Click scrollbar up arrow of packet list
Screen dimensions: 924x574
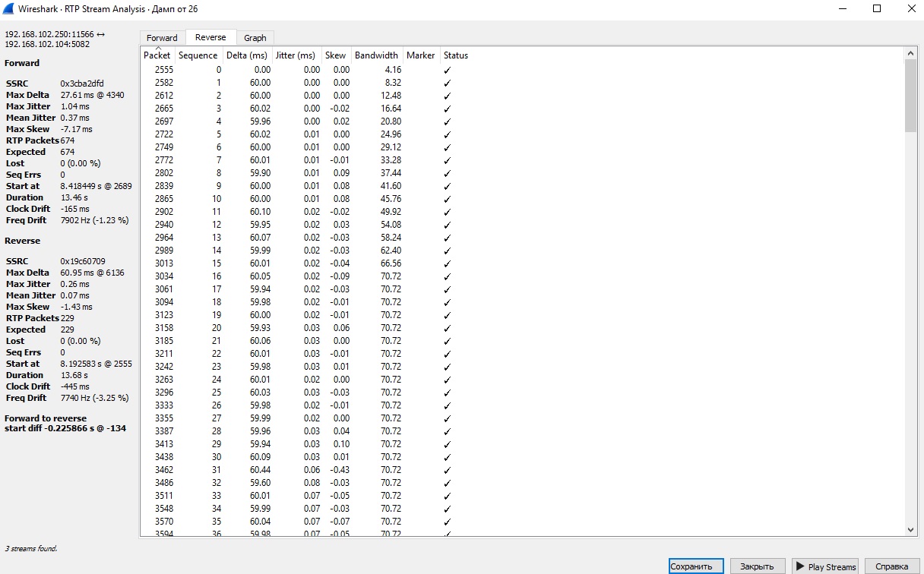(x=911, y=53)
